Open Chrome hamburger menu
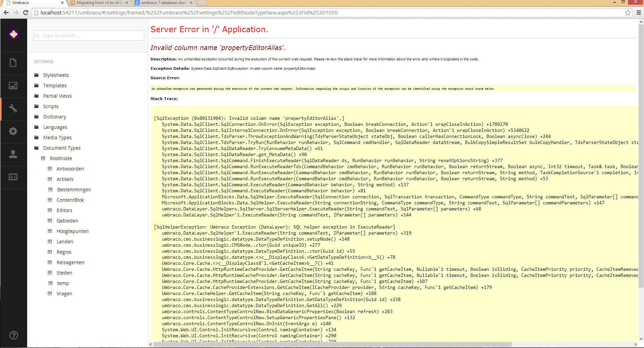This screenshot has height=348, width=644. click(639, 12)
